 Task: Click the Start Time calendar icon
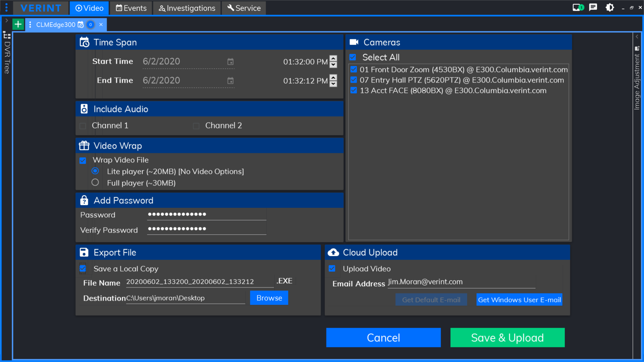pos(230,62)
